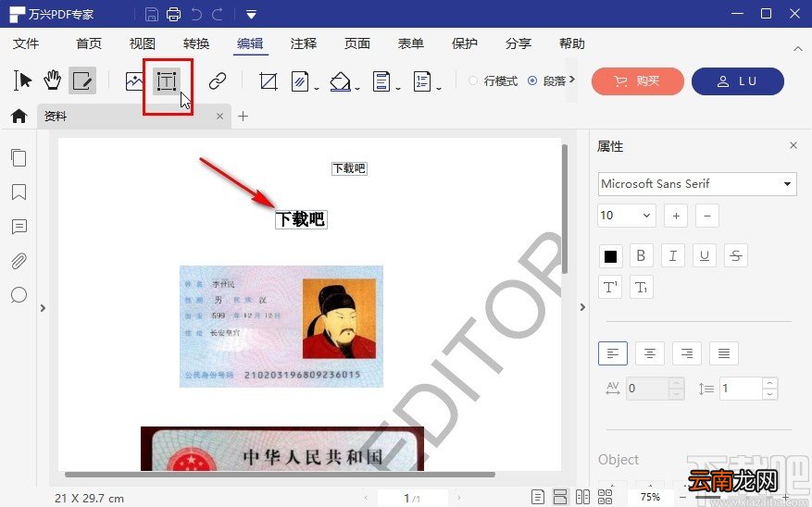
Task: Open the search sidebar panel
Action: coord(19,295)
